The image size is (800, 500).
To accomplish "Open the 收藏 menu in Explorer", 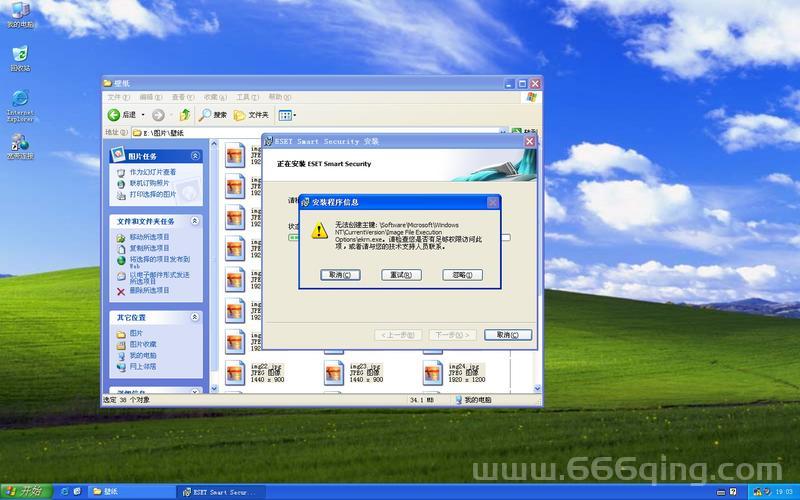I will click(x=215, y=97).
